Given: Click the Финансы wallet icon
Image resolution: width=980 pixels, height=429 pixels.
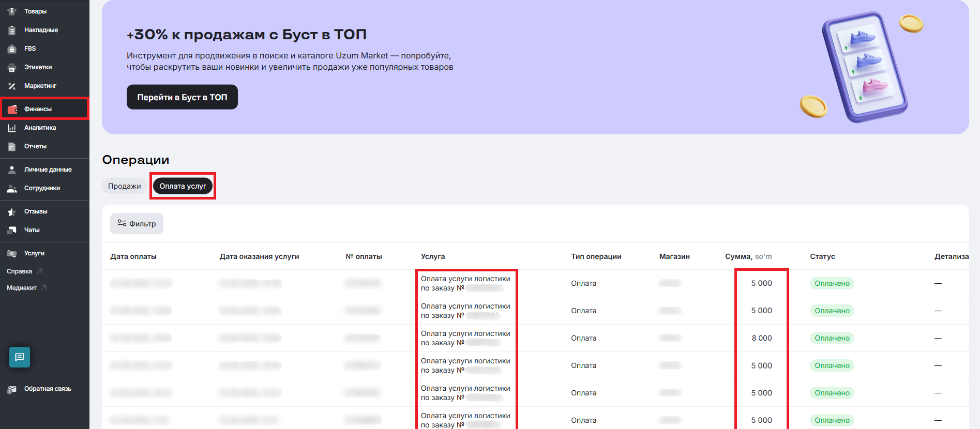Looking at the screenshot, I should (12, 109).
